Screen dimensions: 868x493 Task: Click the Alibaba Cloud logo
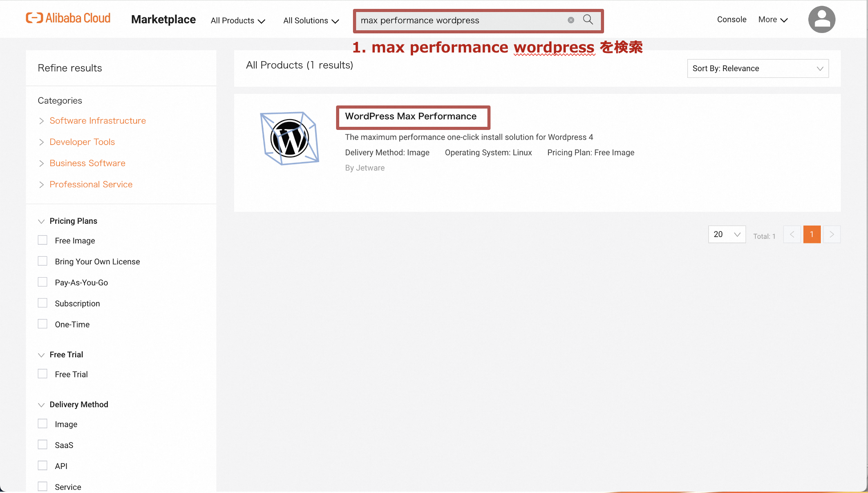coord(68,18)
